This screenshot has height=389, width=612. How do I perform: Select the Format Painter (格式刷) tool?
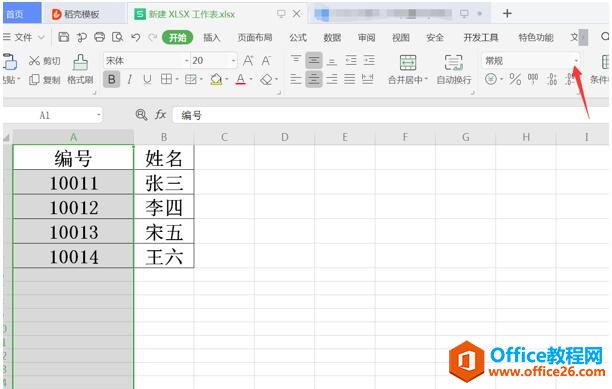tap(80, 69)
